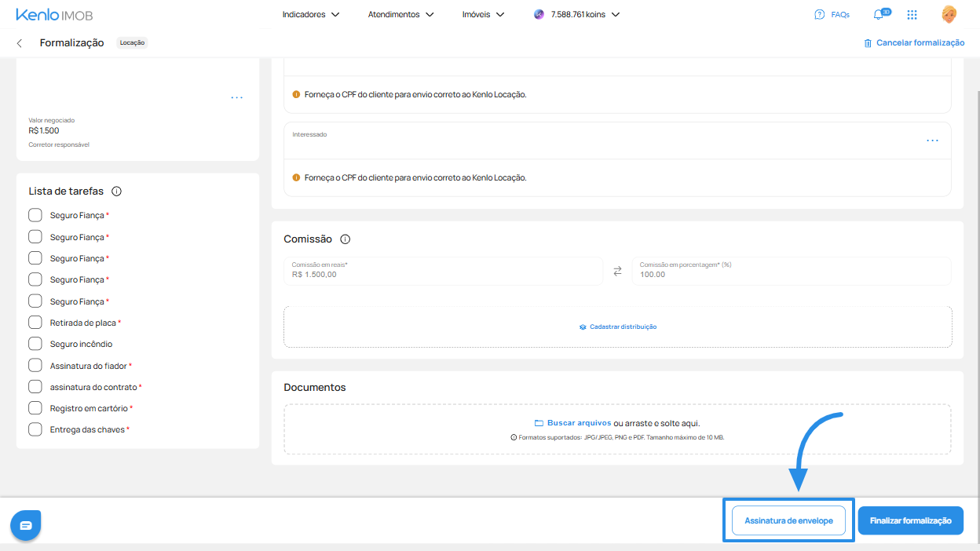Click Cadastrar distribuição
Image resolution: width=980 pixels, height=551 pixels.
point(617,327)
